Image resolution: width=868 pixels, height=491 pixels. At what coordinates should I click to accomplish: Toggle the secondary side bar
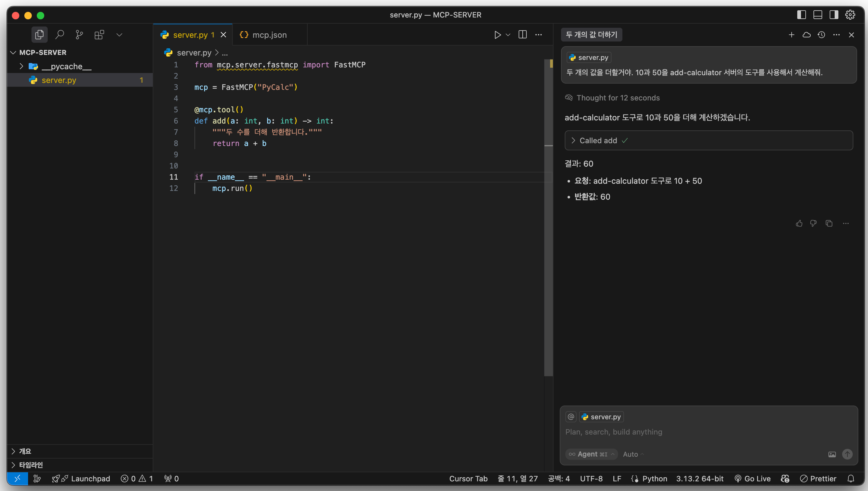[834, 15]
